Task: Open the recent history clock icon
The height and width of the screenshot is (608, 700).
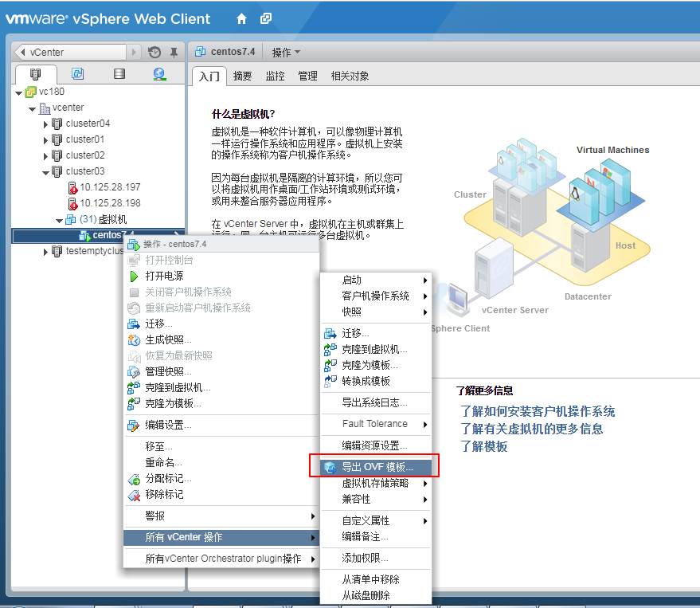Action: point(154,53)
